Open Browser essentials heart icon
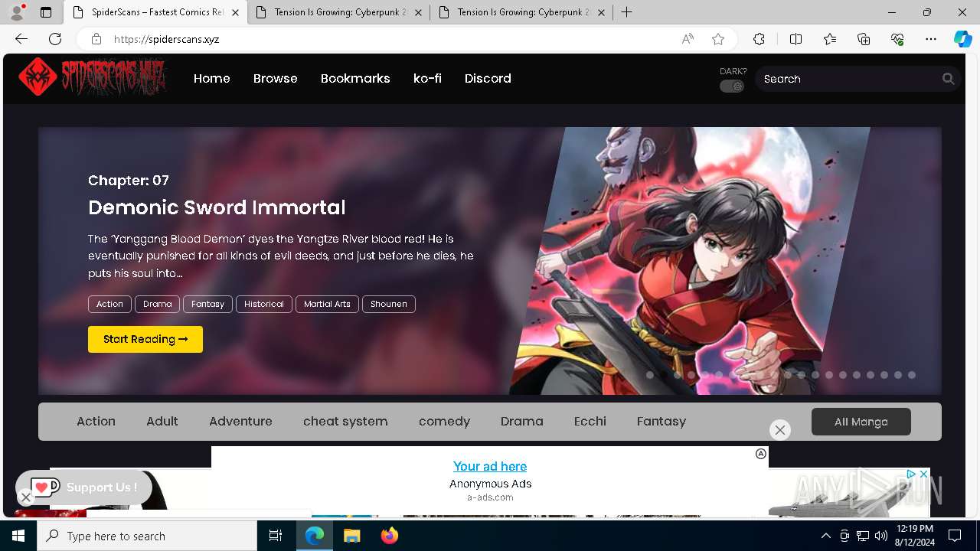 897,39
